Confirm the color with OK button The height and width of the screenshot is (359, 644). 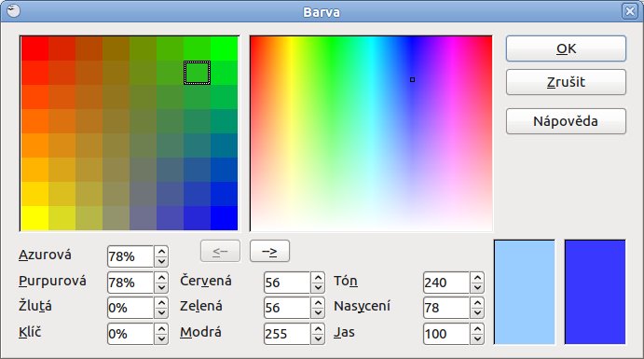pyautogui.click(x=566, y=48)
